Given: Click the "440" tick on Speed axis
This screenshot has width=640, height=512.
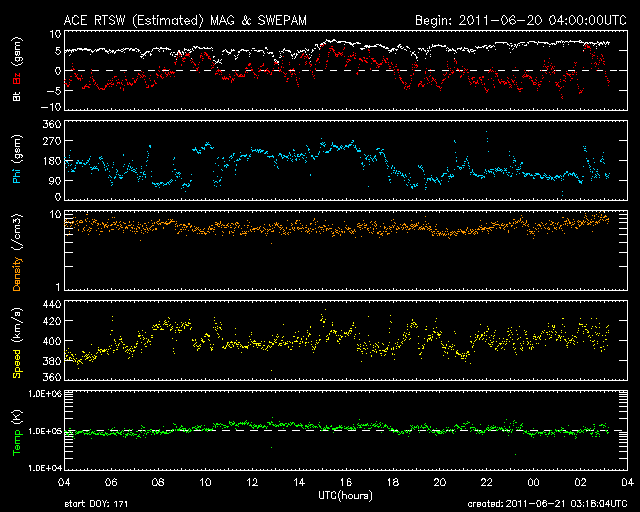Looking at the screenshot, I should click(x=52, y=304).
